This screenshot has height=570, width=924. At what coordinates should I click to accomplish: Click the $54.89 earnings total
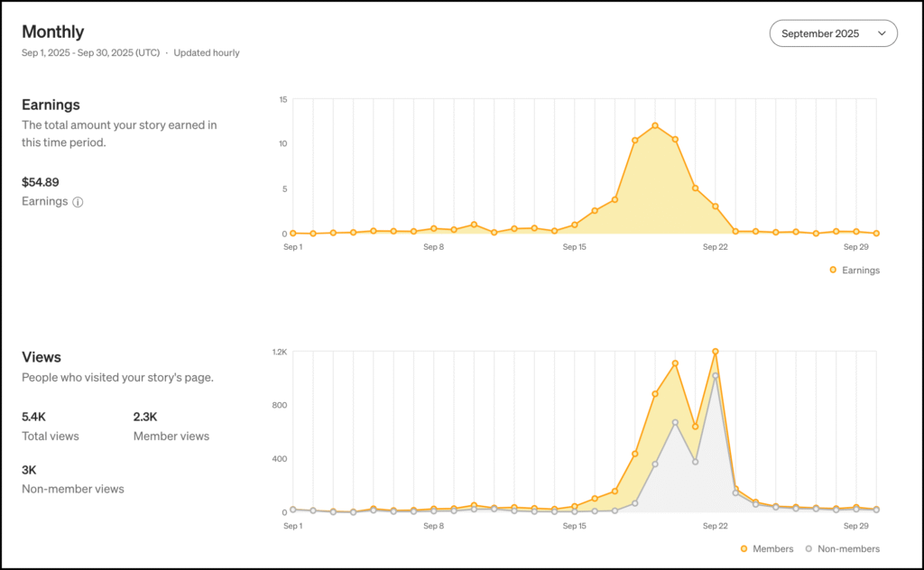coord(41,182)
